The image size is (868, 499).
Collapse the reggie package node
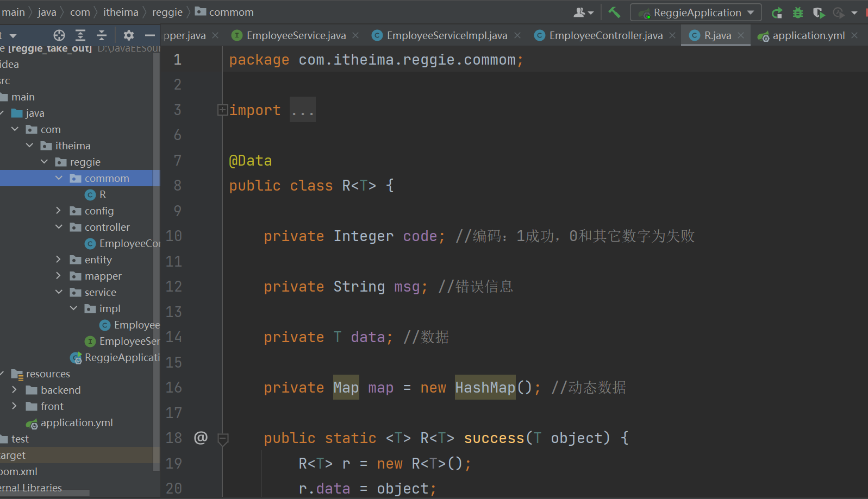[45, 162]
